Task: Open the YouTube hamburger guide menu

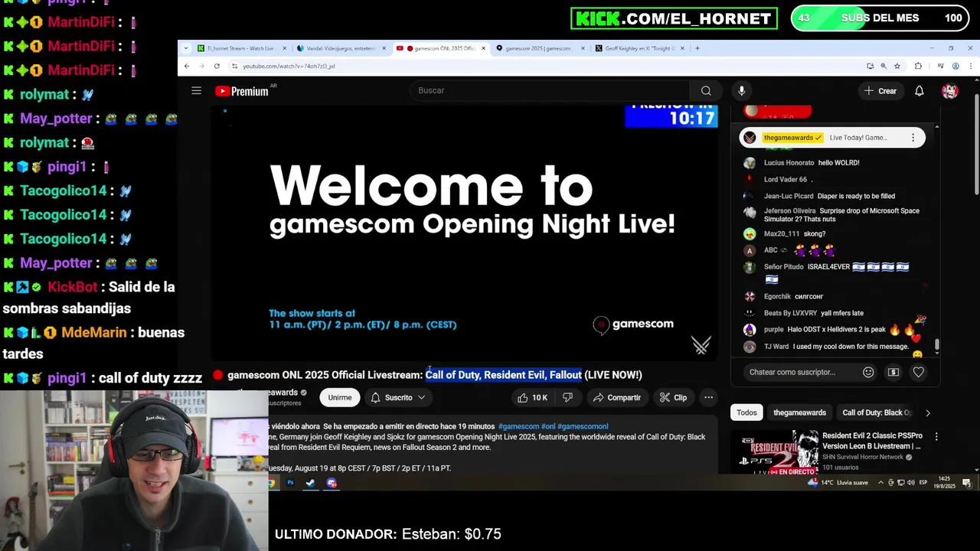Action: tap(196, 91)
